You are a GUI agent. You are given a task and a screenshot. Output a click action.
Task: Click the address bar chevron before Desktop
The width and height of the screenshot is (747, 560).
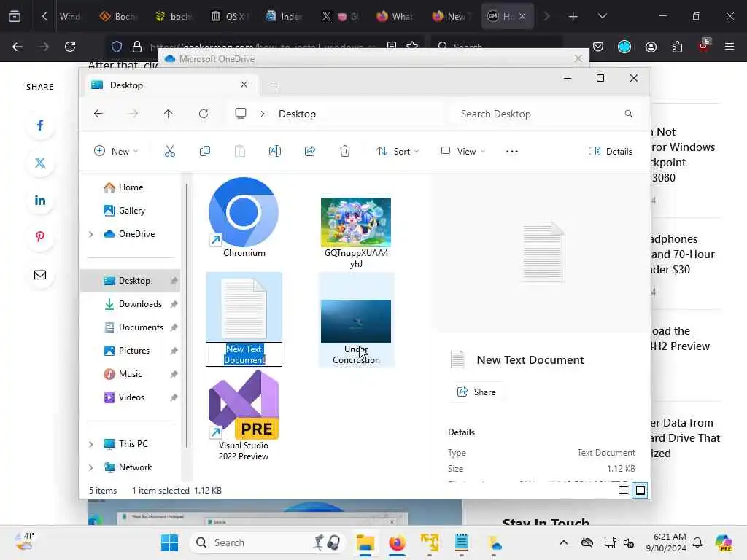click(263, 114)
